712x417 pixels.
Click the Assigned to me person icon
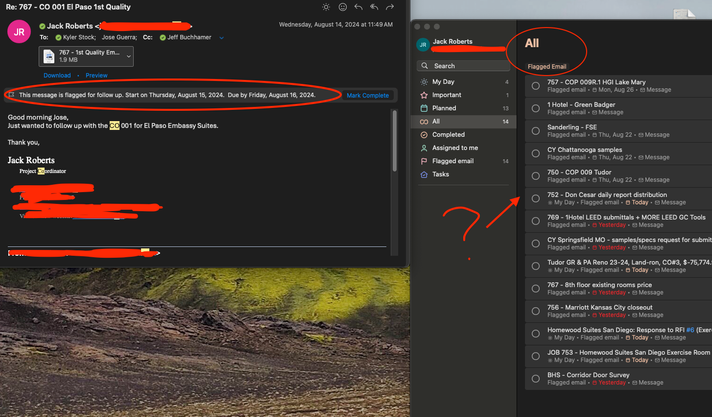pos(424,148)
